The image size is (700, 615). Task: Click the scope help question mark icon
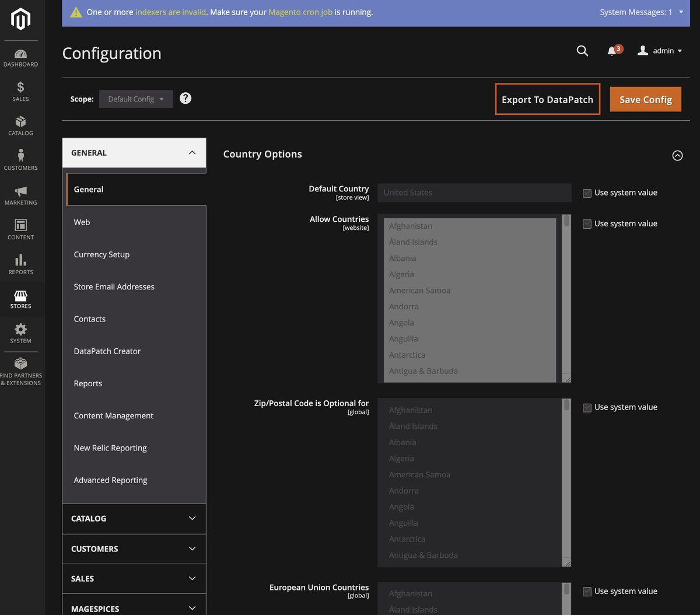pyautogui.click(x=185, y=98)
